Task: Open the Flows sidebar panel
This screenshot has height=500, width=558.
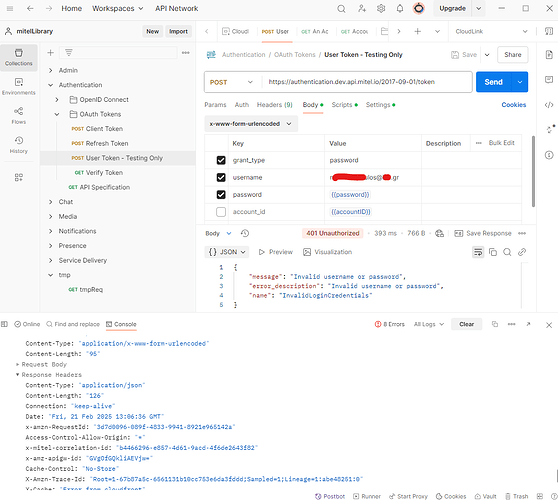Action: 19,116
